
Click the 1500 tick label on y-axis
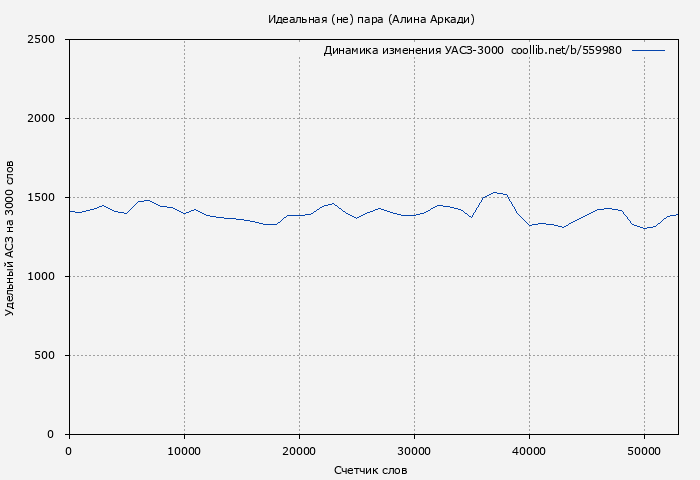pyautogui.click(x=42, y=197)
